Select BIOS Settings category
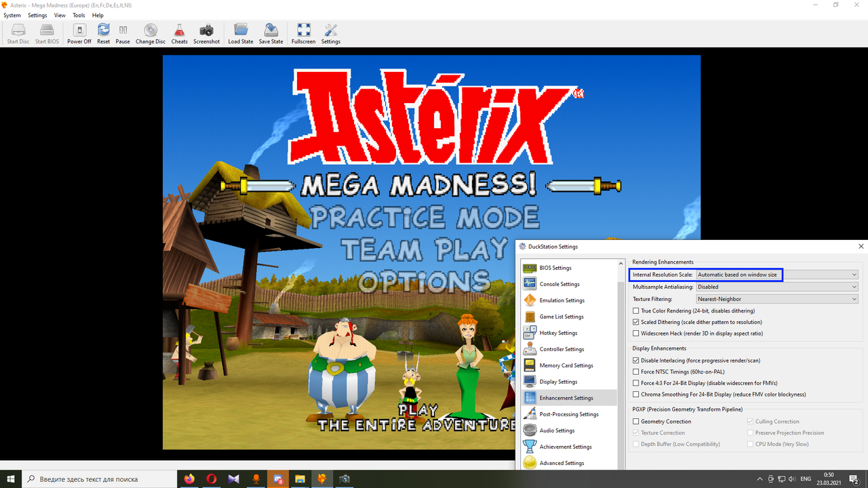This screenshot has height=488, width=868. [569, 268]
